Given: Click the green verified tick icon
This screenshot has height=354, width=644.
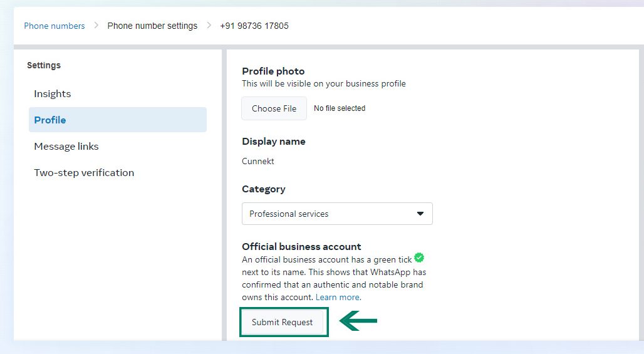Looking at the screenshot, I should (419, 258).
